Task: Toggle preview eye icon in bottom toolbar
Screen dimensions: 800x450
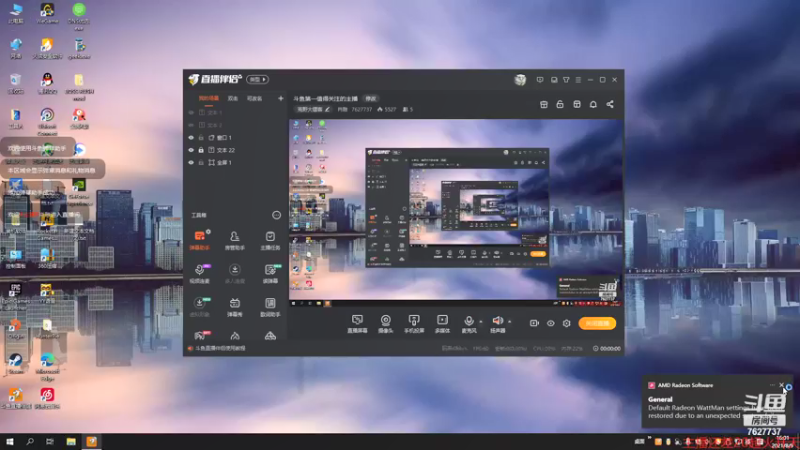Action: click(551, 323)
